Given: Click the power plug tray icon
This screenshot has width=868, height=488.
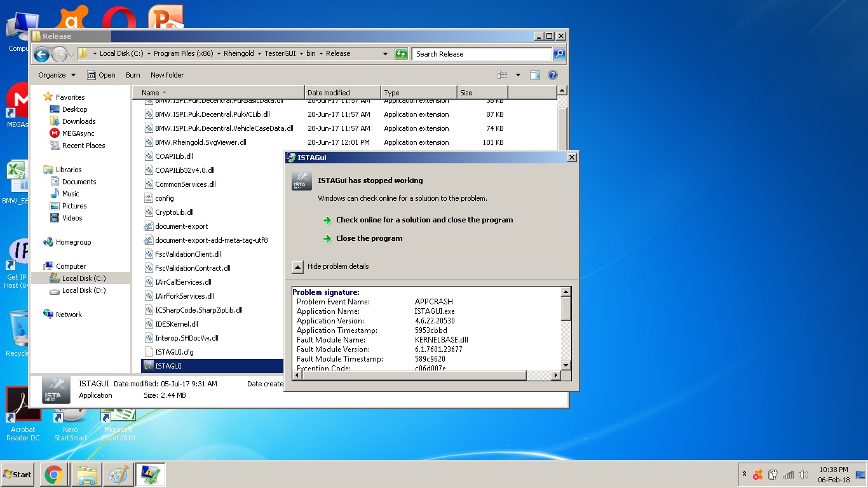Looking at the screenshot, I should click(773, 475).
